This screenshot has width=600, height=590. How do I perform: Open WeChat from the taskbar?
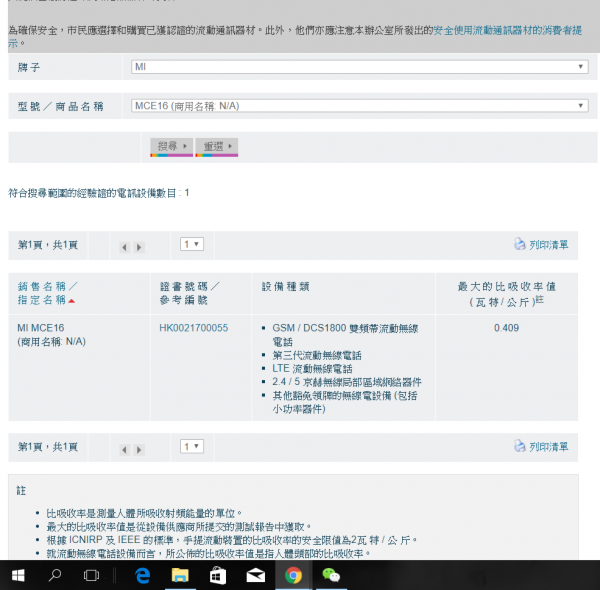(331, 575)
